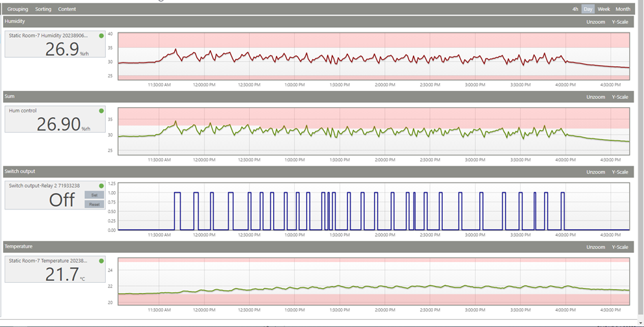
Task: Click the green status dot on Temperature sensor
Action: [x=101, y=261]
